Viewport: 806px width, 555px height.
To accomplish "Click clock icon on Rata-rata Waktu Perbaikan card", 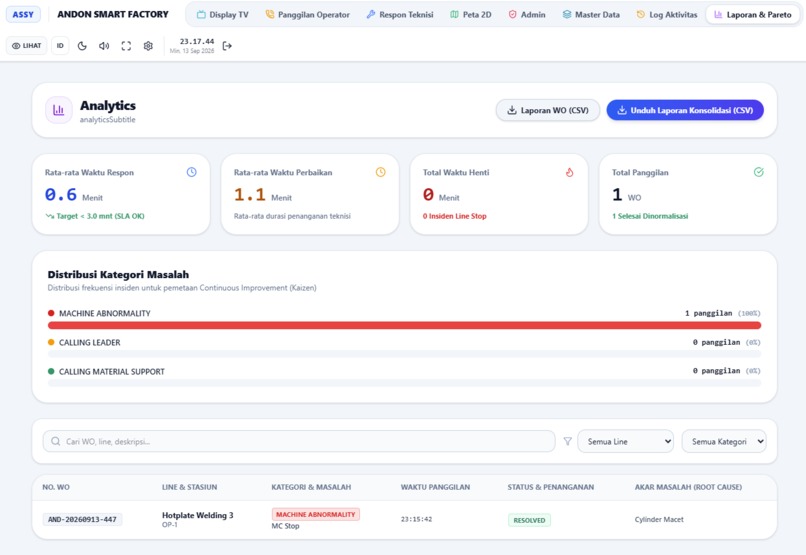I will [380, 172].
